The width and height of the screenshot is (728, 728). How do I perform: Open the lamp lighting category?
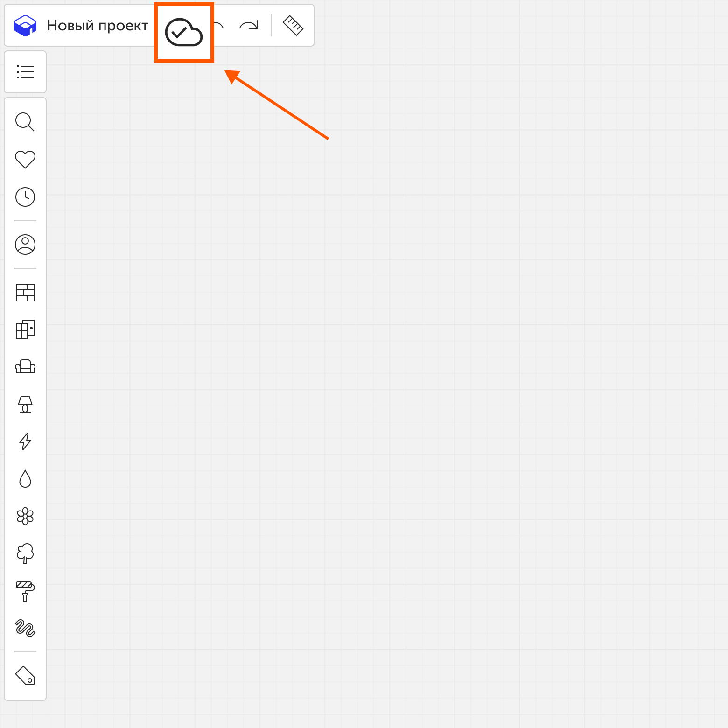tap(25, 404)
